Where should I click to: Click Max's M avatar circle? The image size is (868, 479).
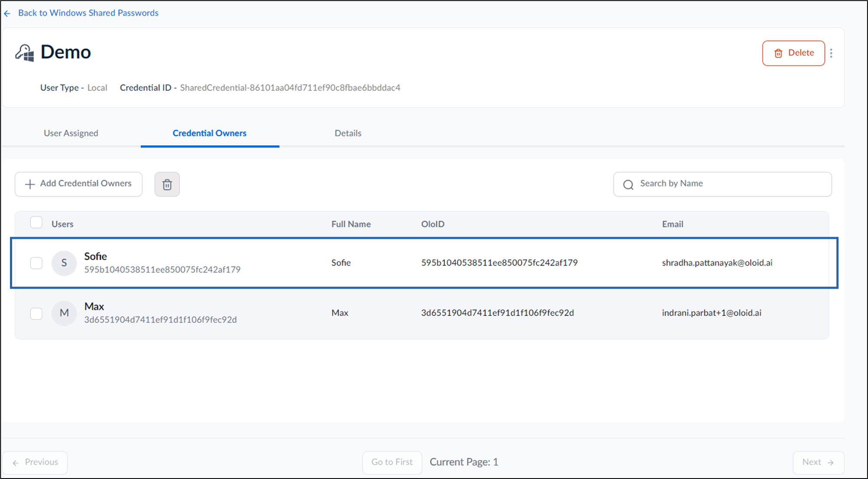coord(64,313)
